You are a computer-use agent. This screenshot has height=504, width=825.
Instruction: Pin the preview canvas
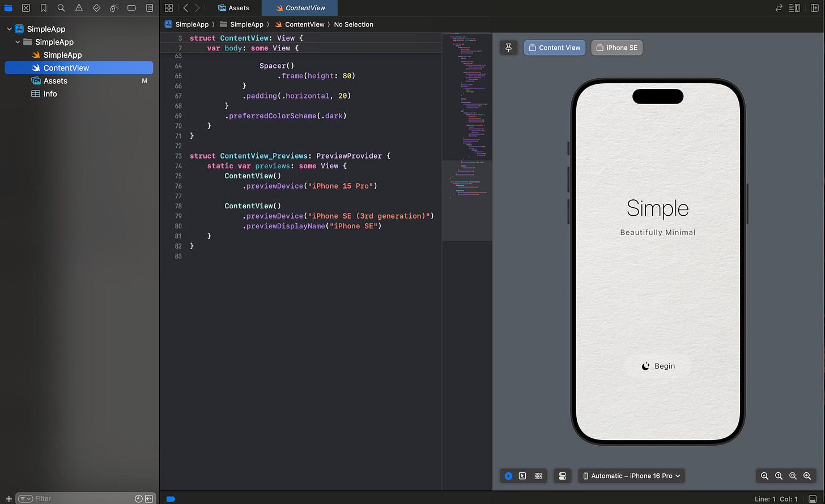508,48
